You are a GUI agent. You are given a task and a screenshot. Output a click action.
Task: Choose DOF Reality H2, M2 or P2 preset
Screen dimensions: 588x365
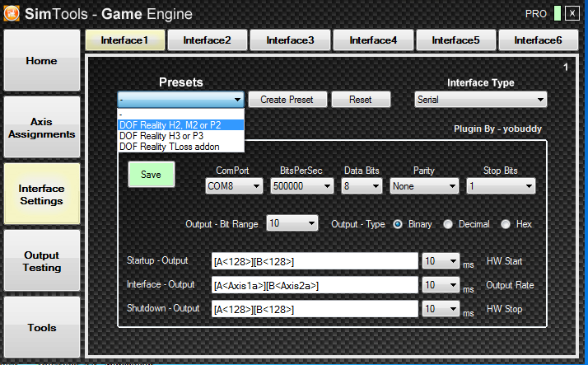pyautogui.click(x=180, y=125)
